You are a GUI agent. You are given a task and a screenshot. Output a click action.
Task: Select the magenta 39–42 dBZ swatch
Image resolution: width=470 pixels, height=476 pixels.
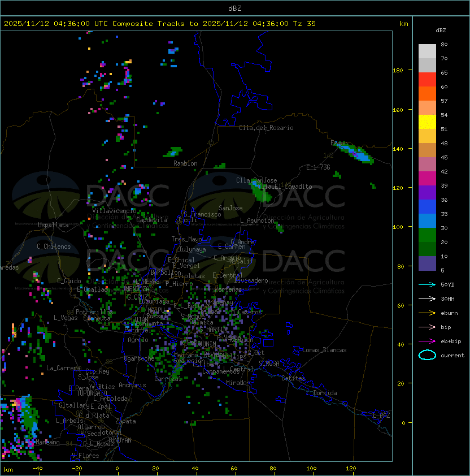coord(427,178)
